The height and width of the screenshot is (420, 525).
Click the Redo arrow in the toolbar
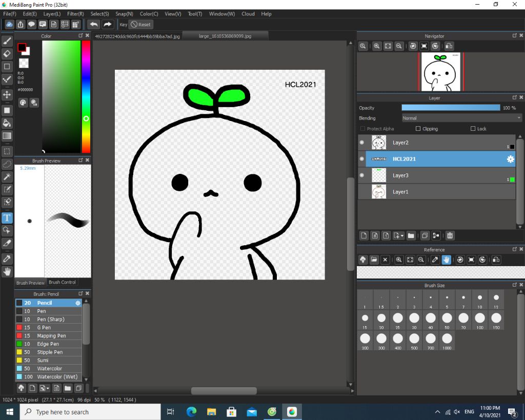pyautogui.click(x=107, y=25)
